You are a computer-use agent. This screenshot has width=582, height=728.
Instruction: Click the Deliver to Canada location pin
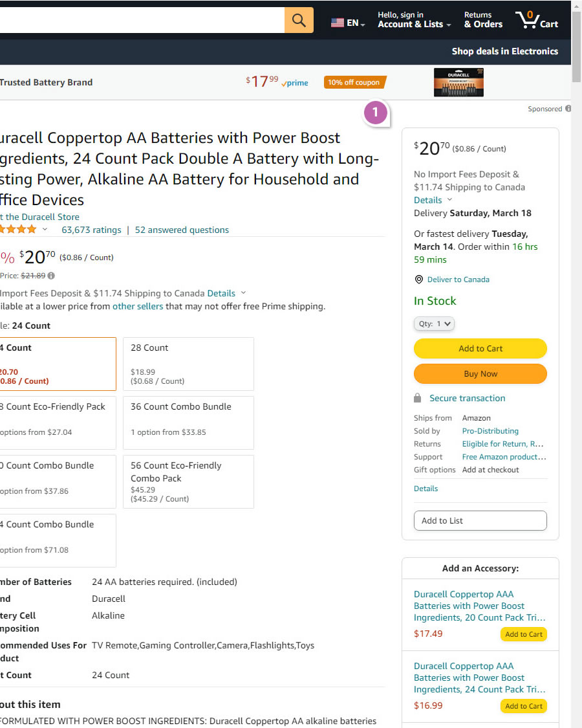(419, 280)
